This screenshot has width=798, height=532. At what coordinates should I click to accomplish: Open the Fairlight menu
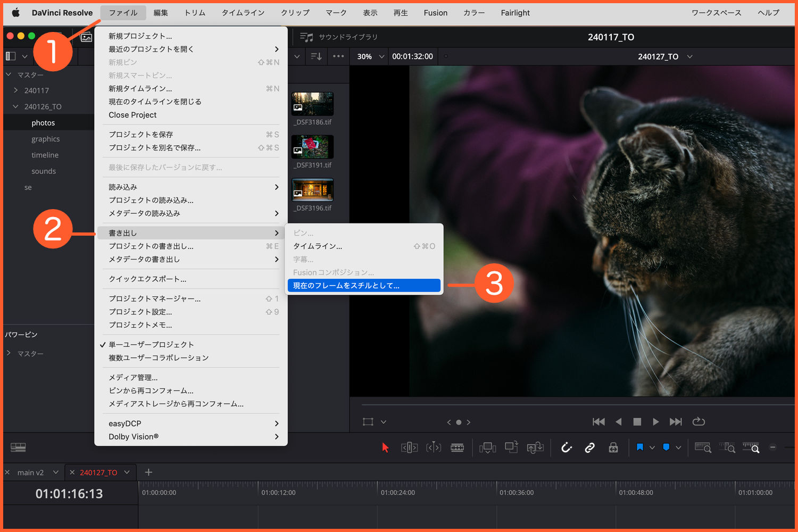516,13
